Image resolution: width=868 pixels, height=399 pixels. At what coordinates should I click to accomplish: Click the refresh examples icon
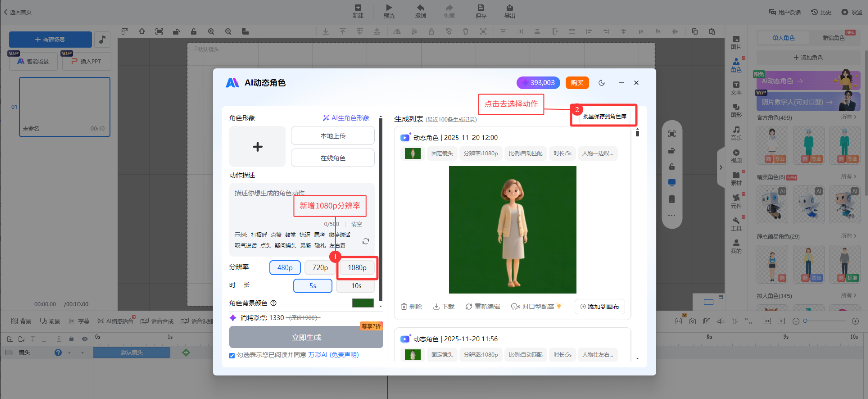click(x=366, y=241)
